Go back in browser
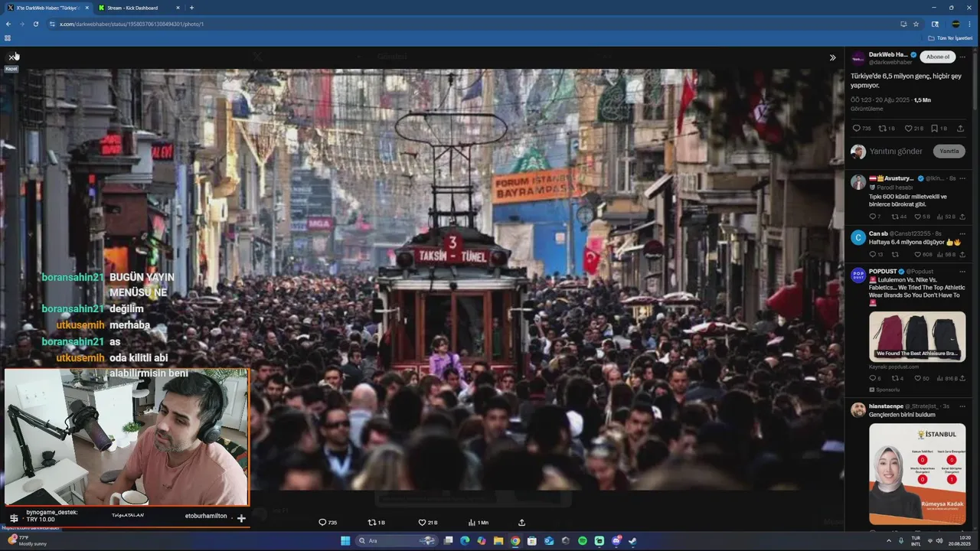 [8, 24]
